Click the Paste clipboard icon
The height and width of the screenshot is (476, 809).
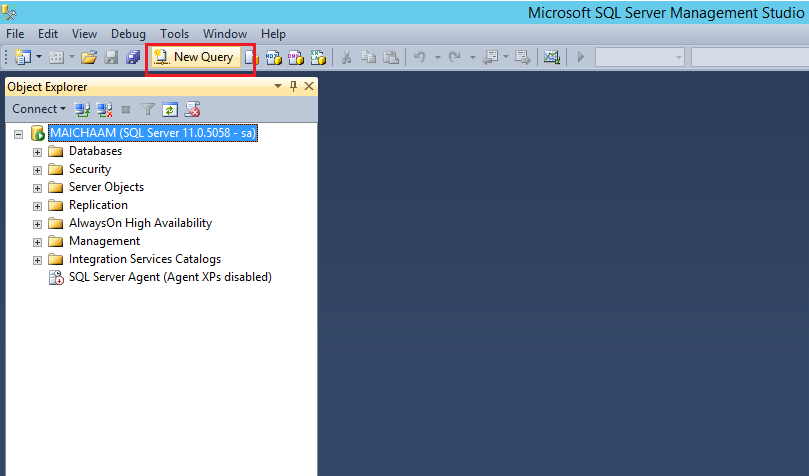391,57
